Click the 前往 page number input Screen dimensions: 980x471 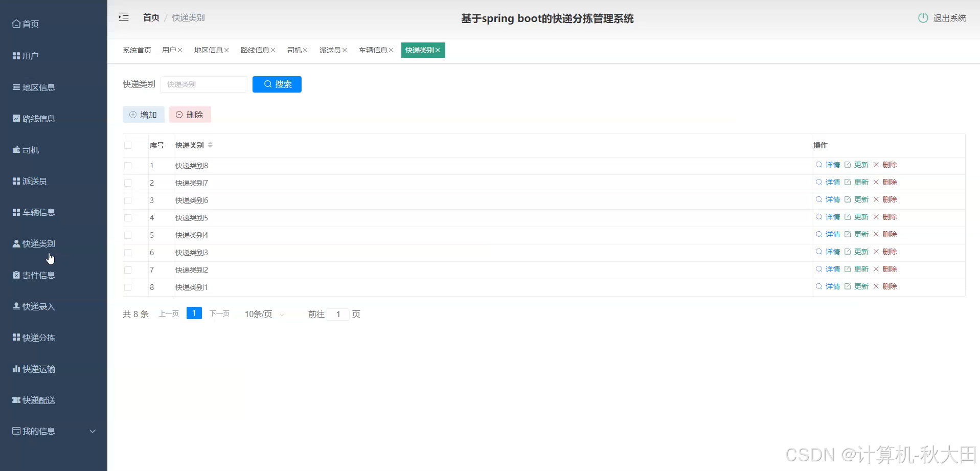338,314
